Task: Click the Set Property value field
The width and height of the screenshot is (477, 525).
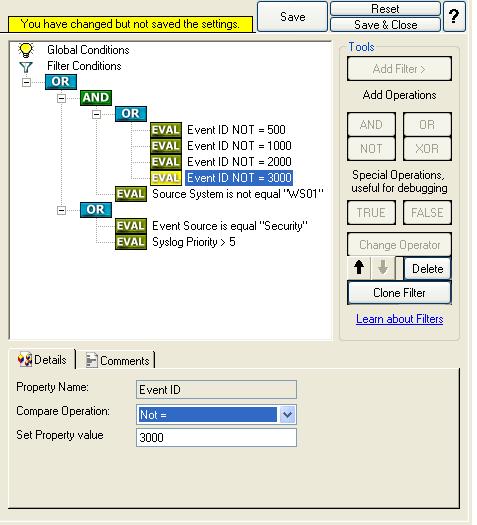Action: tap(216, 437)
